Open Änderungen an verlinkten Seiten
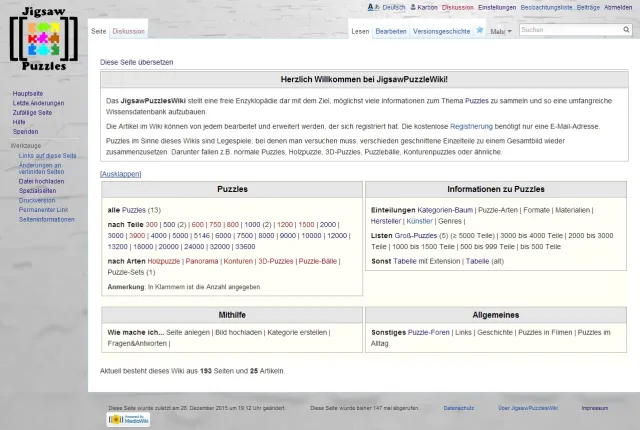 [x=41, y=168]
